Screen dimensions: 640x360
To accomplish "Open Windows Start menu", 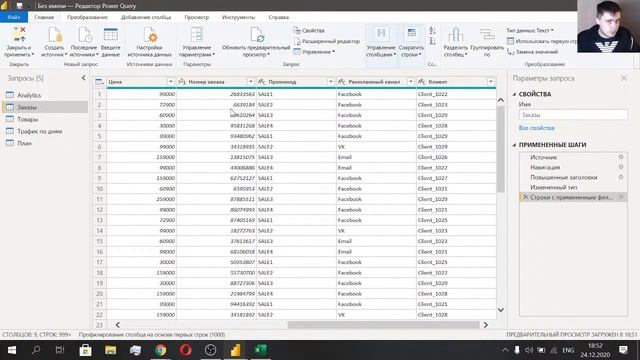I will pos(11,350).
